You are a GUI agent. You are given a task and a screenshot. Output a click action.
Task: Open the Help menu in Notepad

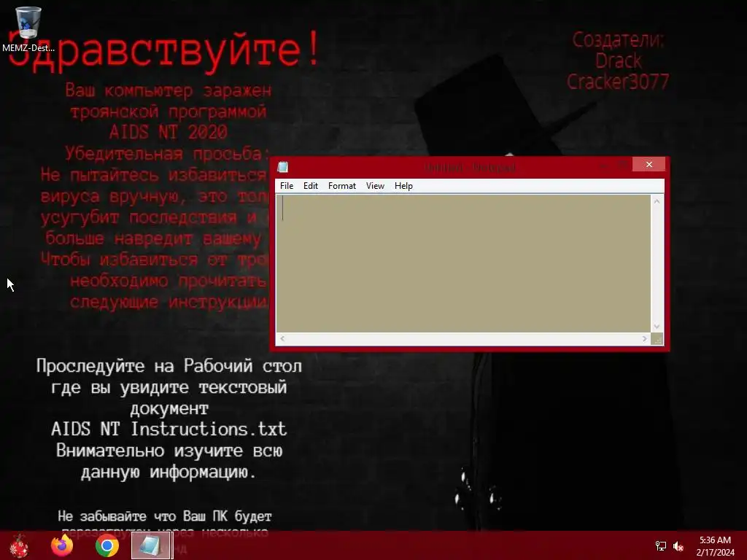pos(403,186)
